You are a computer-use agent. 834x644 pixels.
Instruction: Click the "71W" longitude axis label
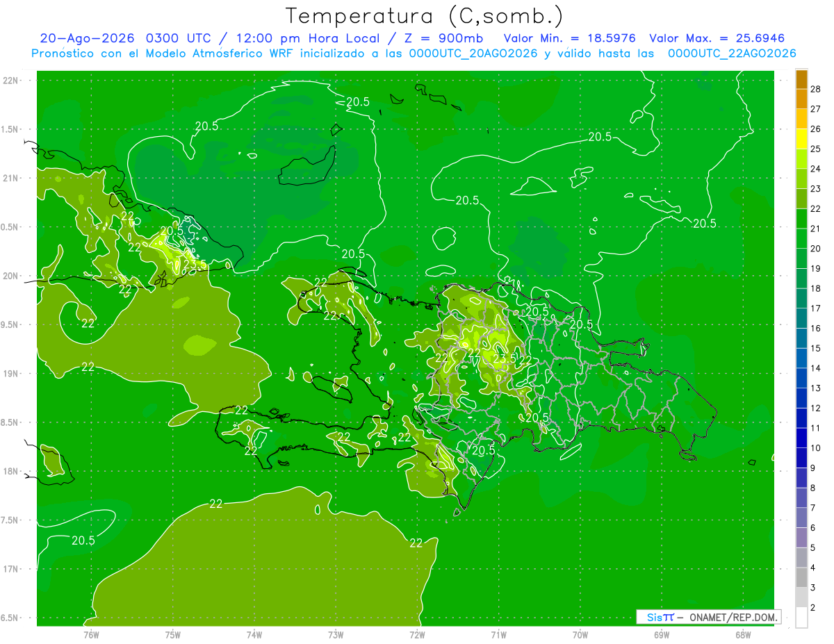click(x=498, y=634)
